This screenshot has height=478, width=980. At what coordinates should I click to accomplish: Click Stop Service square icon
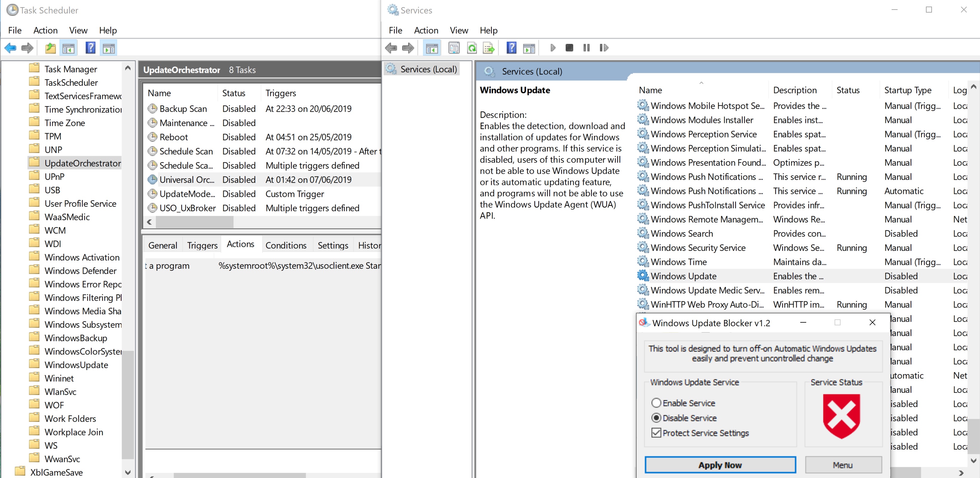pos(569,48)
